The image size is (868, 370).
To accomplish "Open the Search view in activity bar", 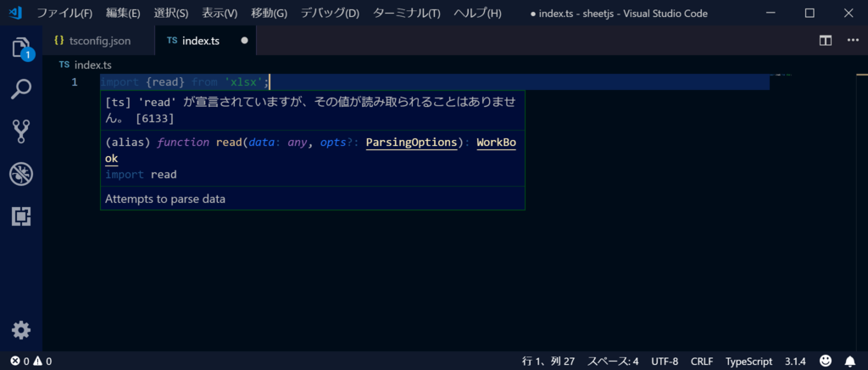I will click(x=21, y=89).
